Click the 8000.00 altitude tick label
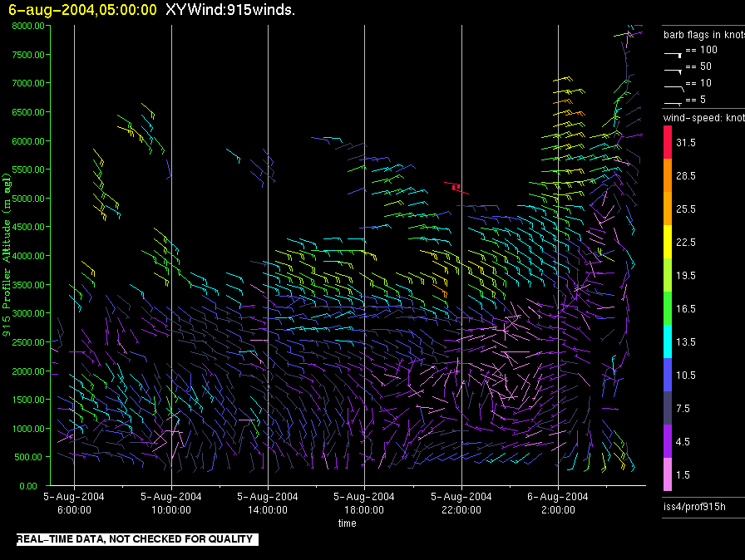745x560 pixels. [28, 26]
